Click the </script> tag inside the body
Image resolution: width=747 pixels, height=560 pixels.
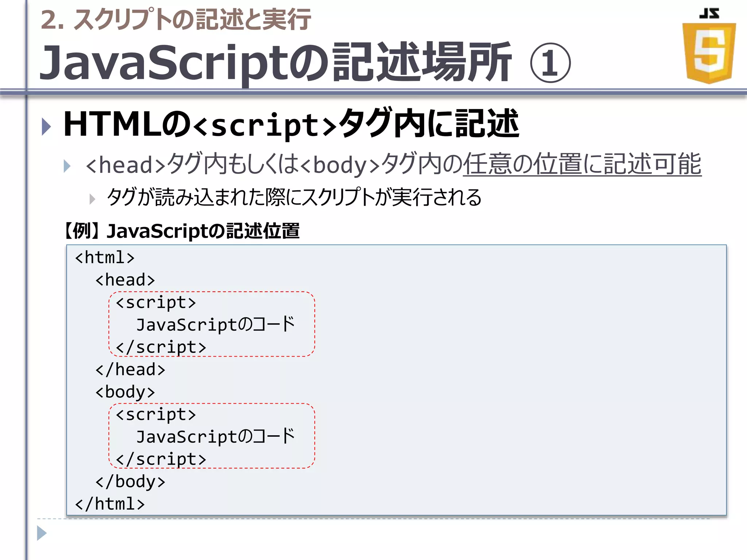coord(161,459)
